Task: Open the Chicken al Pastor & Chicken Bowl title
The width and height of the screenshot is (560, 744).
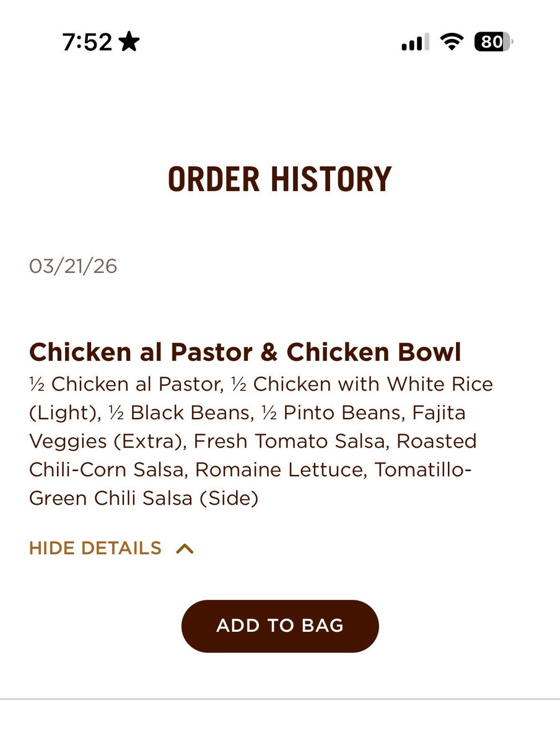Action: [x=245, y=352]
